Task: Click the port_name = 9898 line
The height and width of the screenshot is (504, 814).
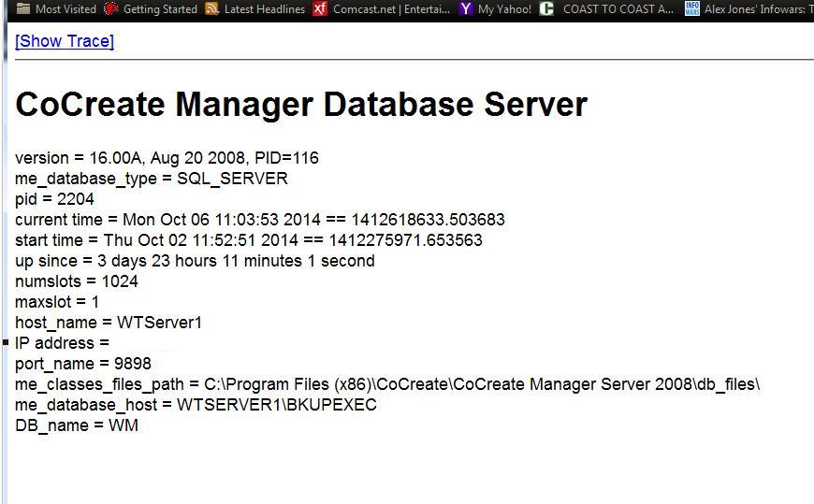Action: pos(83,364)
